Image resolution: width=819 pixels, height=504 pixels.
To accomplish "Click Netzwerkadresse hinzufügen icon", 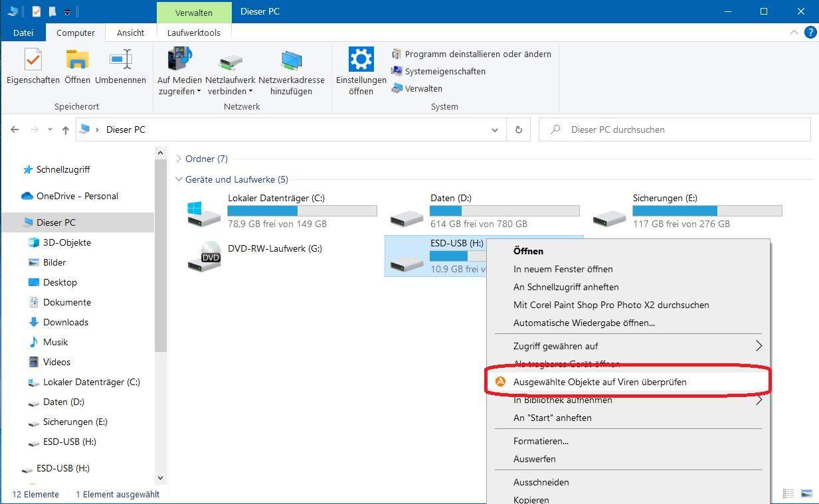I will (291, 60).
